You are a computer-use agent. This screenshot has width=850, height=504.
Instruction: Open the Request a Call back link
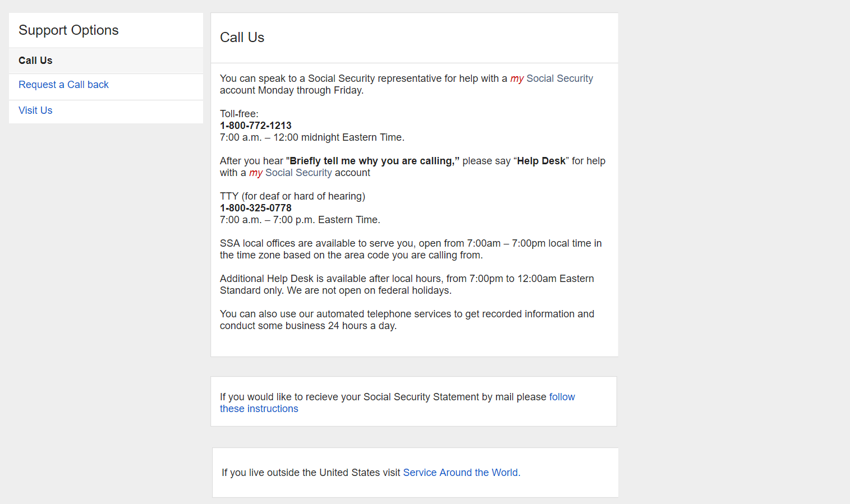(x=63, y=85)
